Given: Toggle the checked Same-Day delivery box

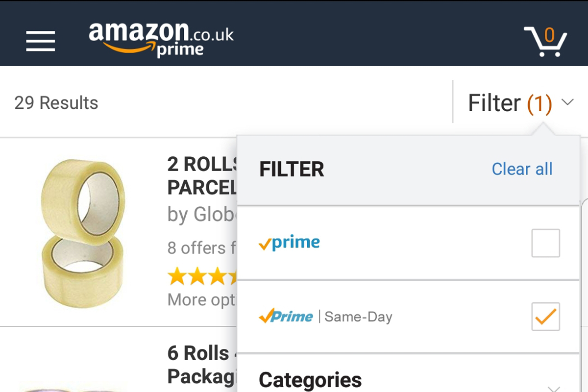Looking at the screenshot, I should click(545, 317).
